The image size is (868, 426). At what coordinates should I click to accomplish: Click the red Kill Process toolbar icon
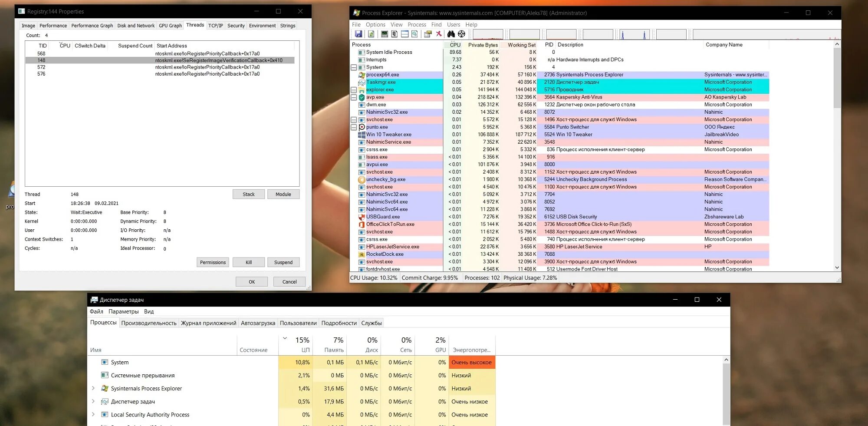(439, 34)
